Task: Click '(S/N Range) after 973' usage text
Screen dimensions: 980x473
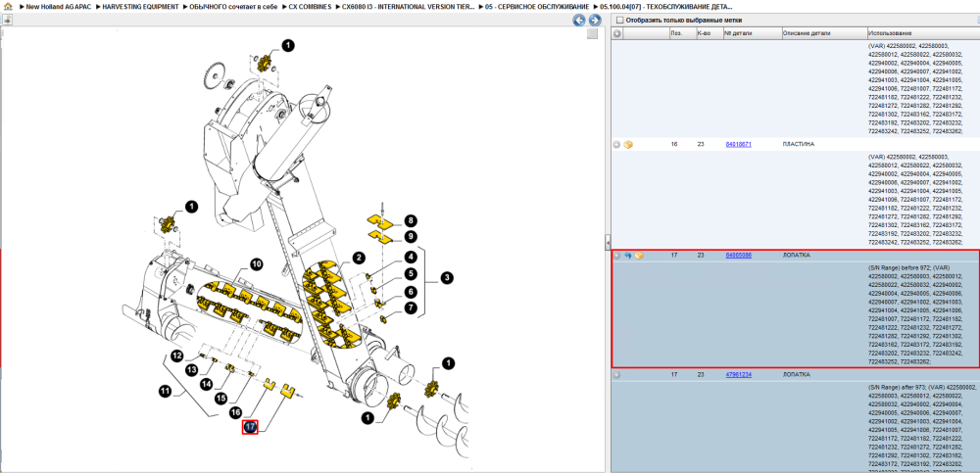Action: 896,387
